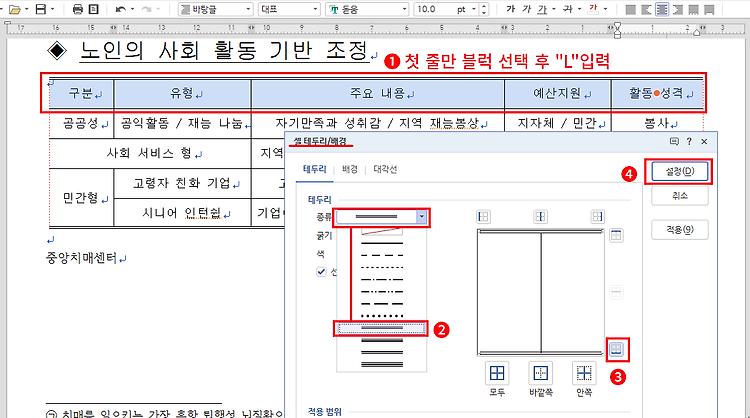Click the dialog's comment bubble icon
Image resolution: width=750 pixels, height=418 pixels.
(x=674, y=142)
